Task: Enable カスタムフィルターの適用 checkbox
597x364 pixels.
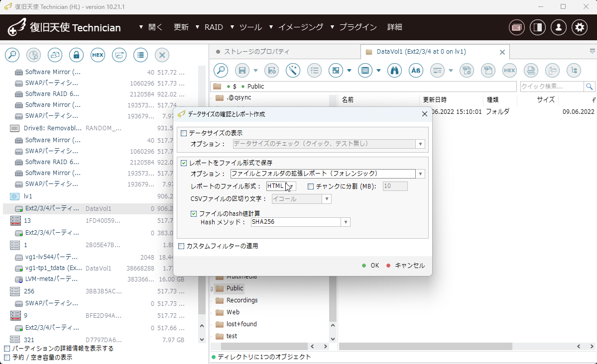Action: pyautogui.click(x=181, y=246)
